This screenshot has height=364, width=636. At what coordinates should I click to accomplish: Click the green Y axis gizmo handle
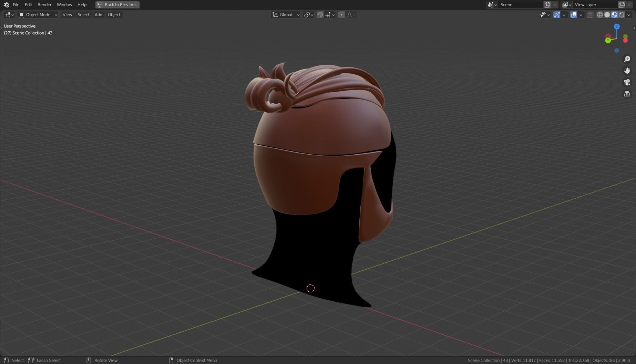tap(608, 41)
